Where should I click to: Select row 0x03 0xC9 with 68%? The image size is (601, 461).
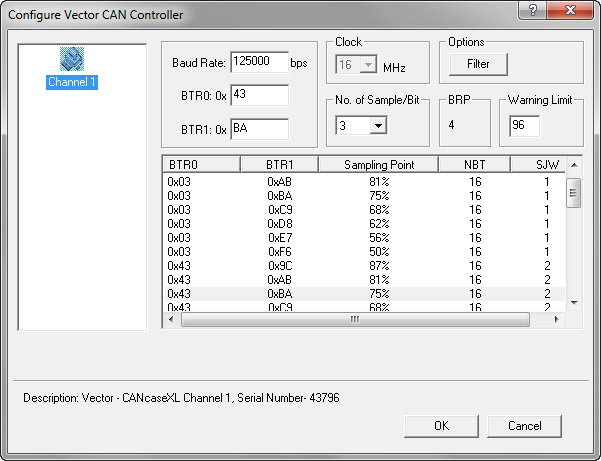[364, 210]
